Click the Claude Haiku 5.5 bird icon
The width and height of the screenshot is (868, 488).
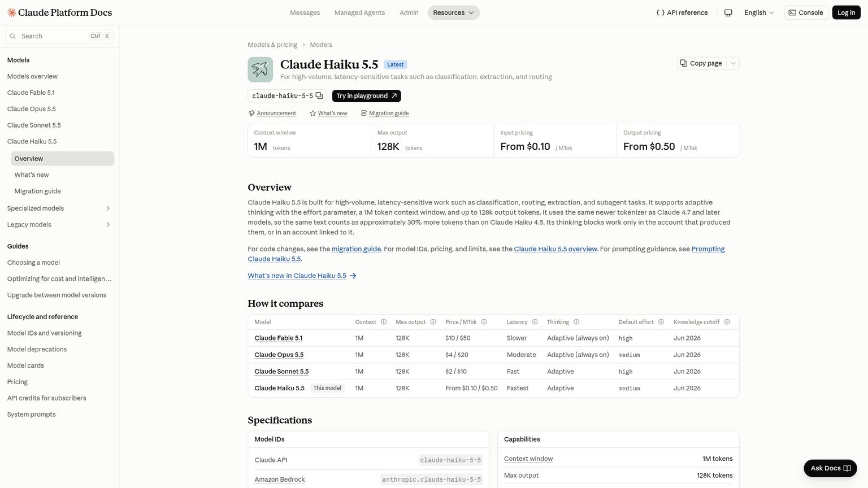coord(260,69)
